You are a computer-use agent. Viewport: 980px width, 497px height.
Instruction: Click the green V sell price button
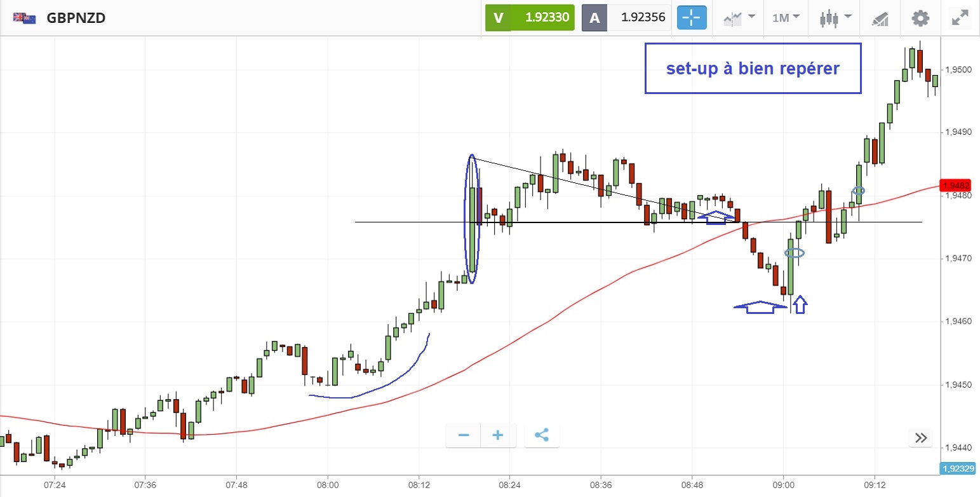click(530, 18)
